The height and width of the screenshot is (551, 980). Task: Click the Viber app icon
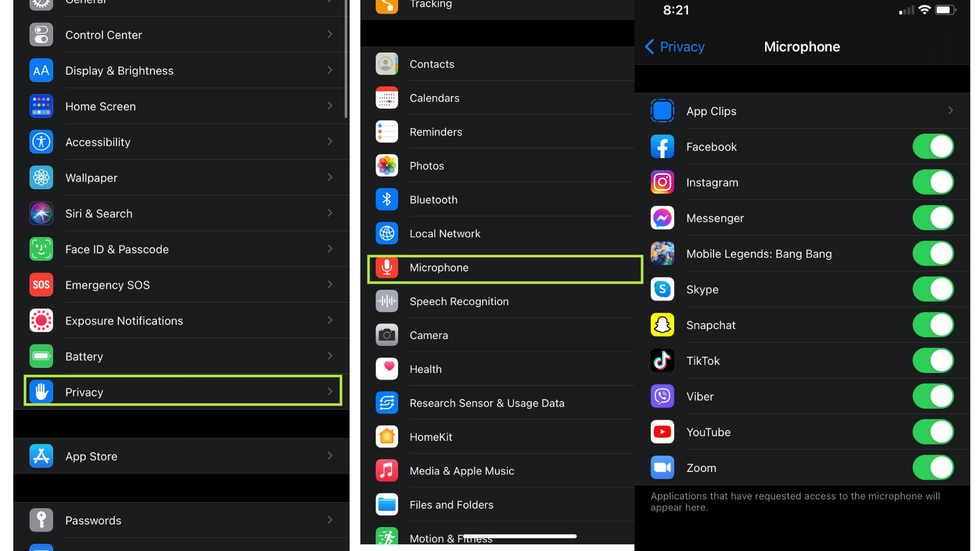(x=661, y=396)
